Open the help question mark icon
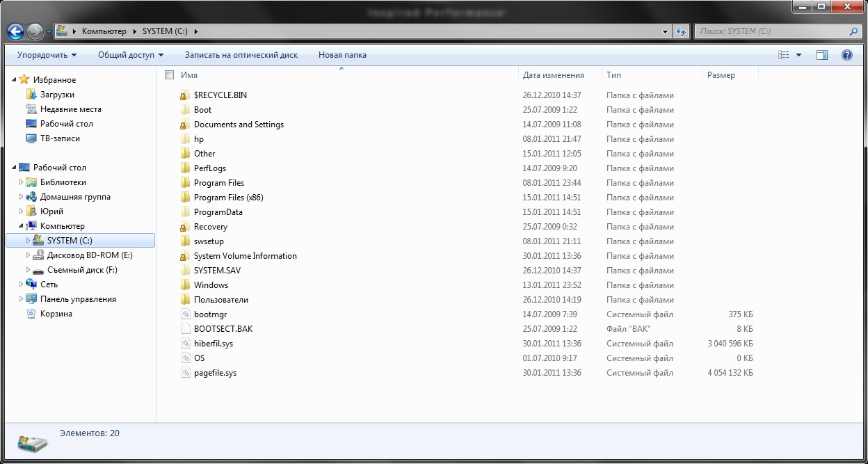The image size is (868, 464). (x=846, y=55)
